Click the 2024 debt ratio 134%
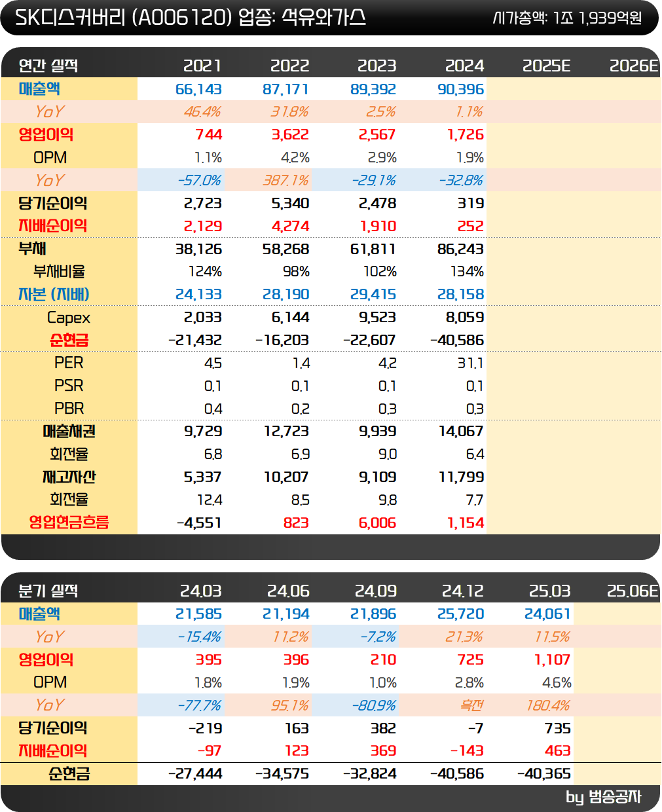The height and width of the screenshot is (812, 662). [467, 272]
